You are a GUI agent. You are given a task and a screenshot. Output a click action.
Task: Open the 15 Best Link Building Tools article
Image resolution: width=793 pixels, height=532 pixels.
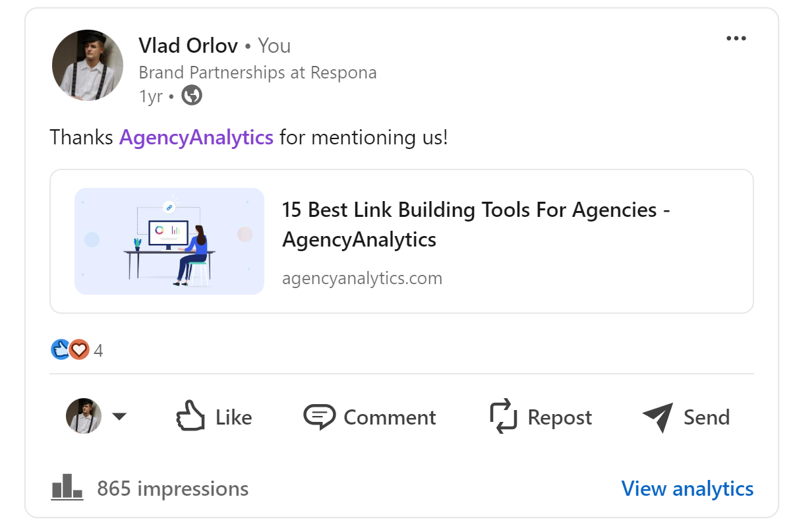click(x=476, y=224)
